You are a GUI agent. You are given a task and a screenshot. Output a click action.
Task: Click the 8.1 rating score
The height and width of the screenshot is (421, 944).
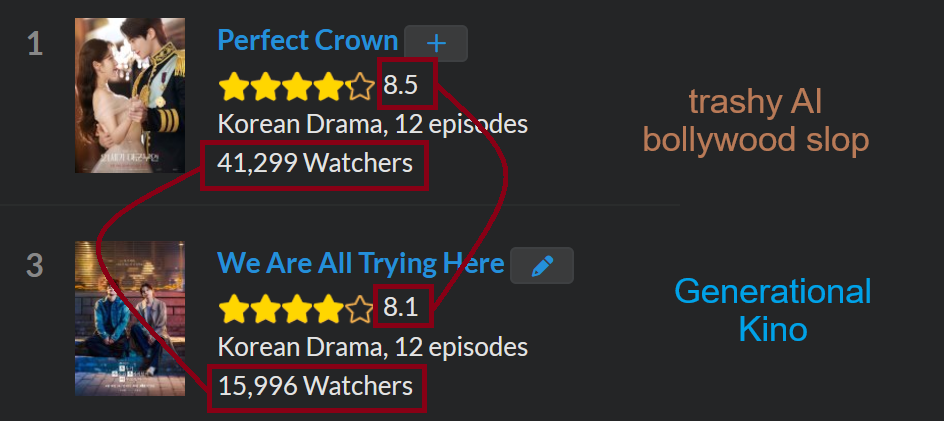point(400,308)
